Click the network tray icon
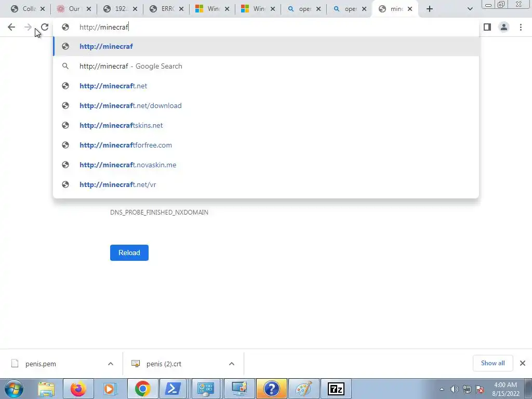This screenshot has height=399, width=532. pyautogui.click(x=467, y=389)
